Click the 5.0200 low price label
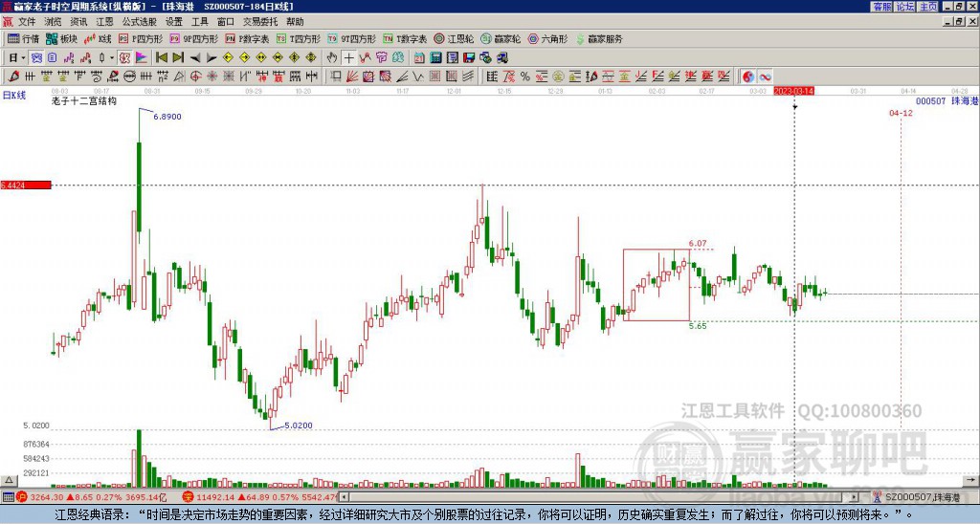The width and height of the screenshot is (980, 524). [299, 426]
